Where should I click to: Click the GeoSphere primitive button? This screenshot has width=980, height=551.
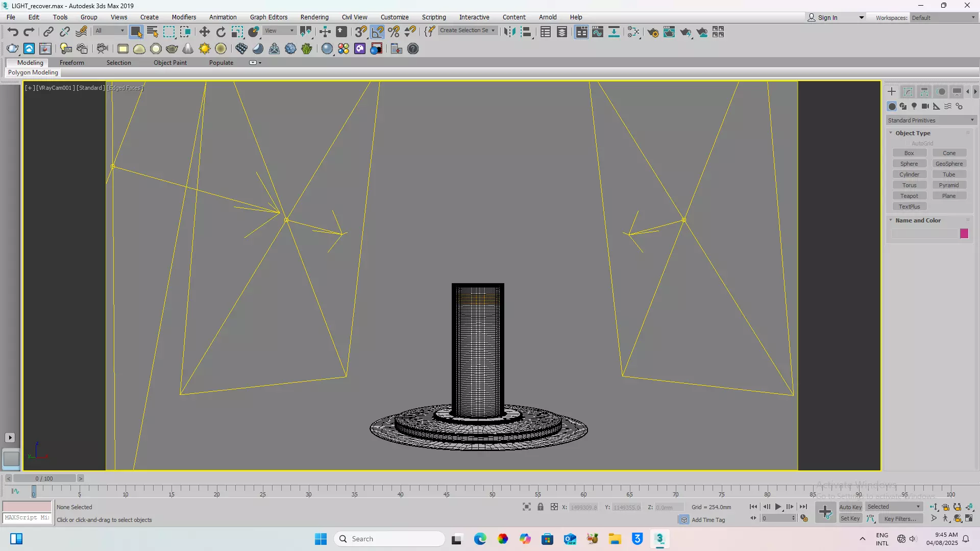(949, 164)
